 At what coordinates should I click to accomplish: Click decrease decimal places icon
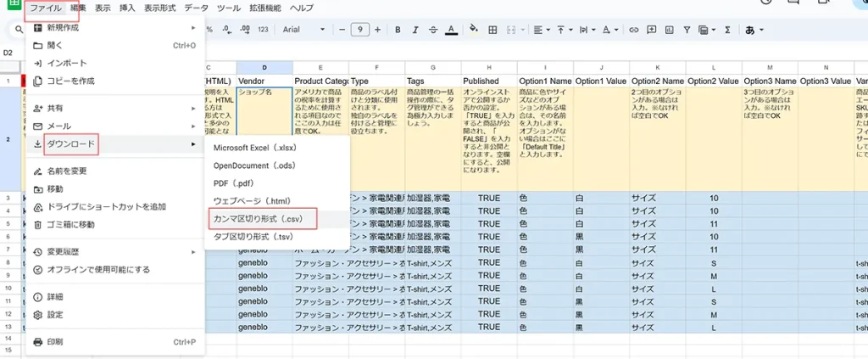coord(225,30)
